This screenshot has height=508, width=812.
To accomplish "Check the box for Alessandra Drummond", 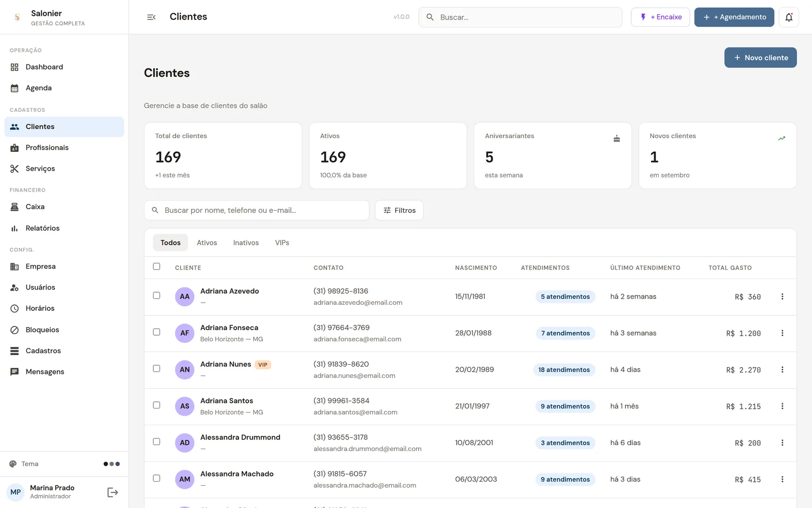I will tap(156, 442).
